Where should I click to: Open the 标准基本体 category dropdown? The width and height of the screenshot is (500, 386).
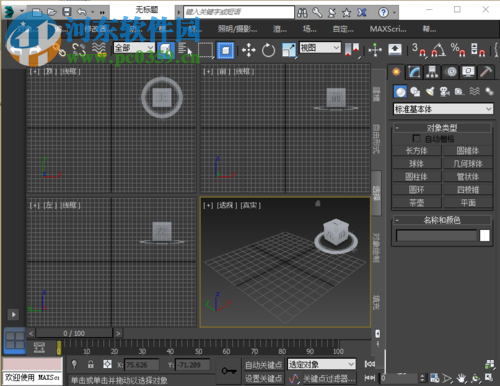point(443,109)
